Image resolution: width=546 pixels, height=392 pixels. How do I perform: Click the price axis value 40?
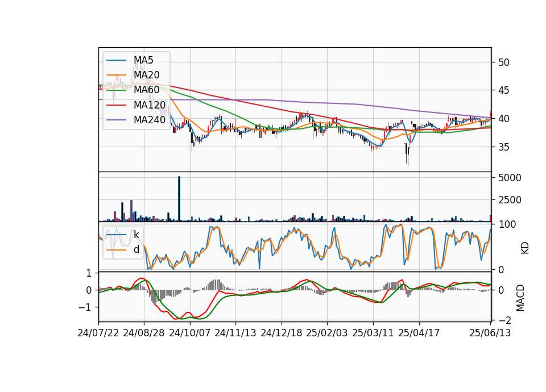[504, 119]
